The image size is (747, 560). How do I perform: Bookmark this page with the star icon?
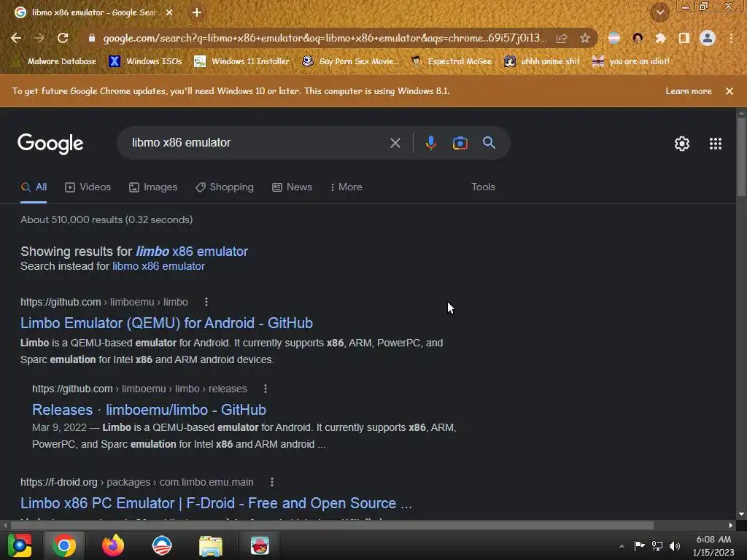(585, 38)
